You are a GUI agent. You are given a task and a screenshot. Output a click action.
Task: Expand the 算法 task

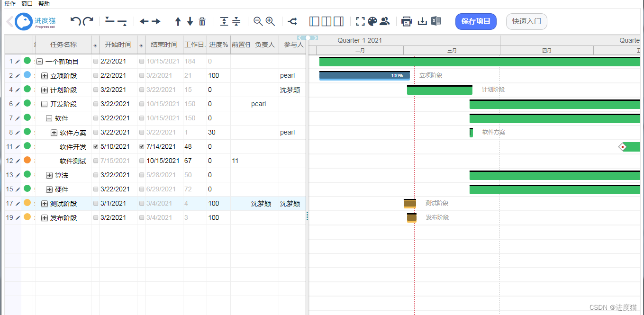tap(49, 175)
